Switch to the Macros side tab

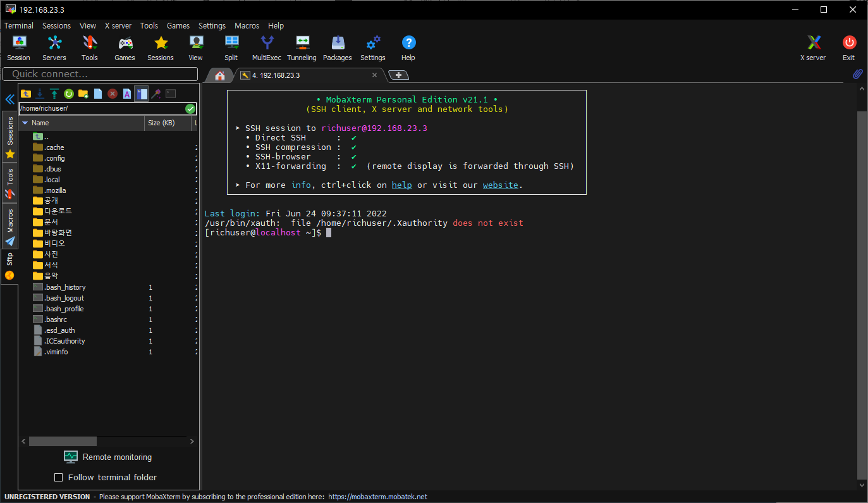[x=10, y=227]
